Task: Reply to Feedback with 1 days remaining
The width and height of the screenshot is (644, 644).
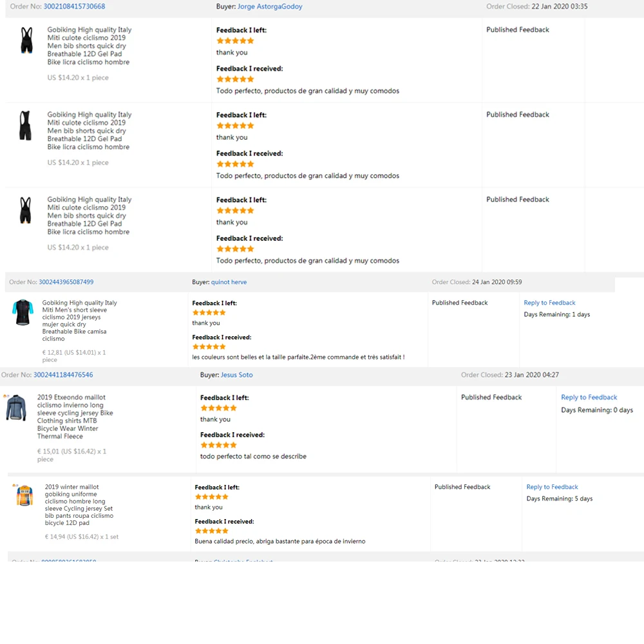Action: [x=549, y=303]
